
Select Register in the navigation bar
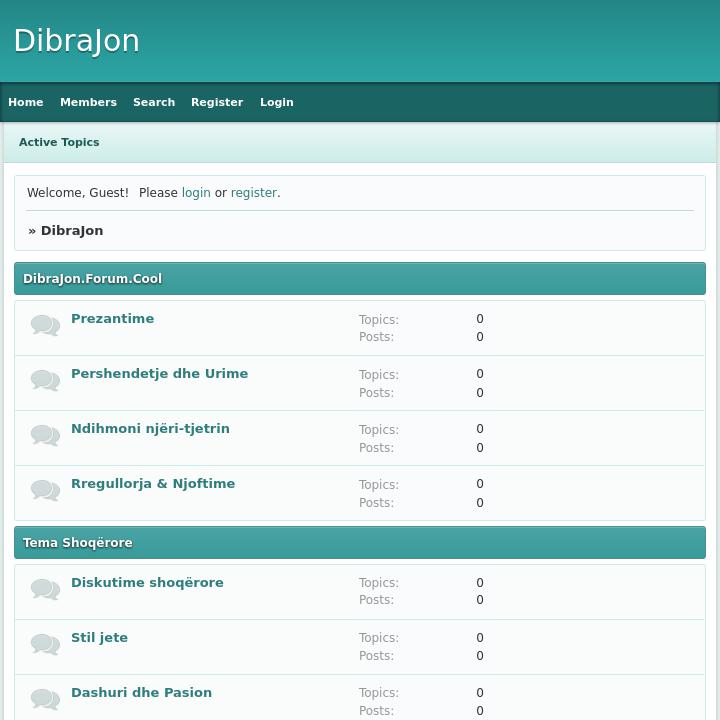(x=217, y=102)
